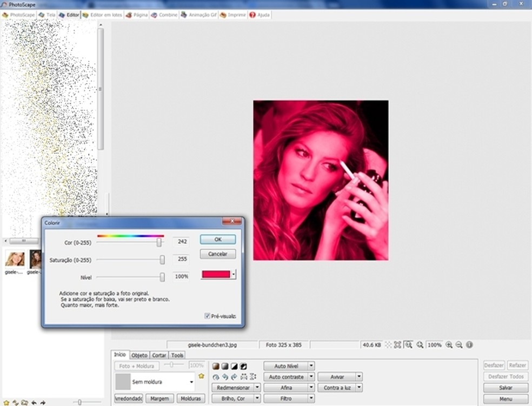Click the grayscale effect icon
This screenshot has width=532, height=406.
[225, 366]
